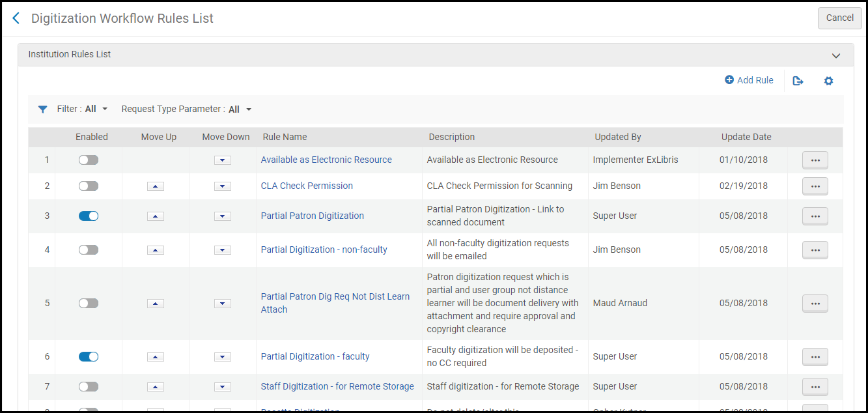Enable Available as Electronic Resource rule

(x=89, y=160)
